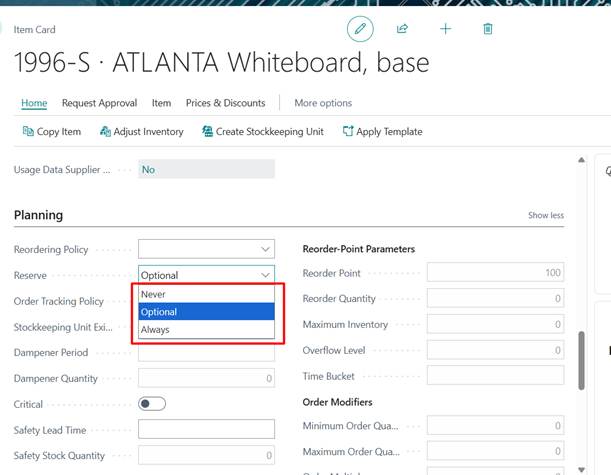Click the Reordering Policy label
Viewport: 611px width, 475px height.
[x=51, y=249]
